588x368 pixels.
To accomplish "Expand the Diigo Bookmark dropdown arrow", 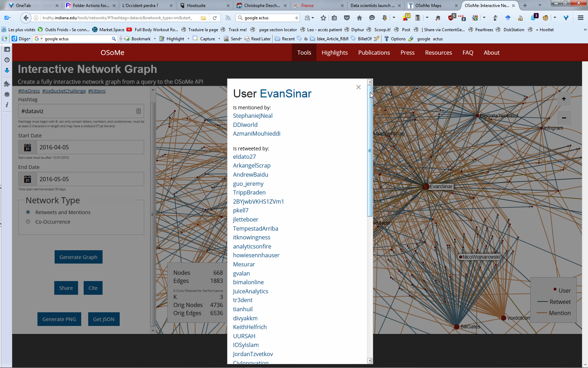I will [155, 39].
